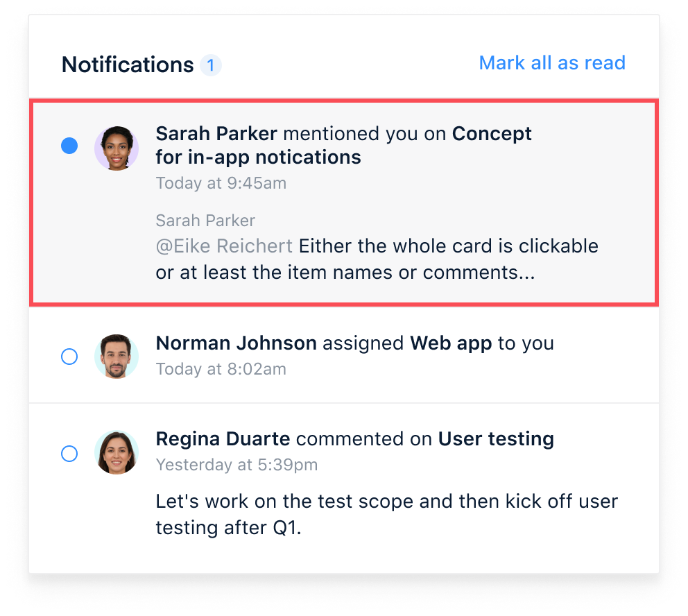Click the Today at 8:02am timestamp
The image size is (688, 616).
tap(221, 369)
